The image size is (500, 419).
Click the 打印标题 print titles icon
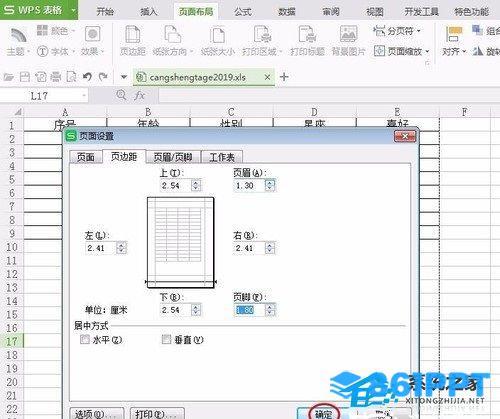(307, 34)
